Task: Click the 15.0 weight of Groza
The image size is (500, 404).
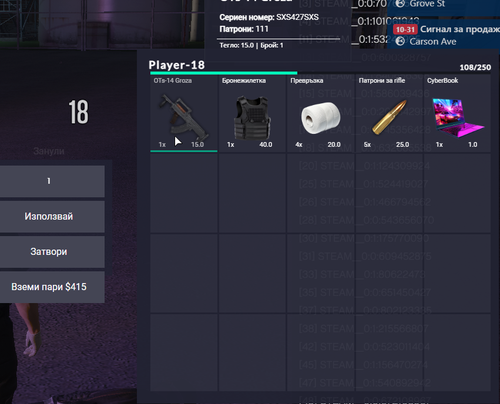Action: click(x=197, y=145)
